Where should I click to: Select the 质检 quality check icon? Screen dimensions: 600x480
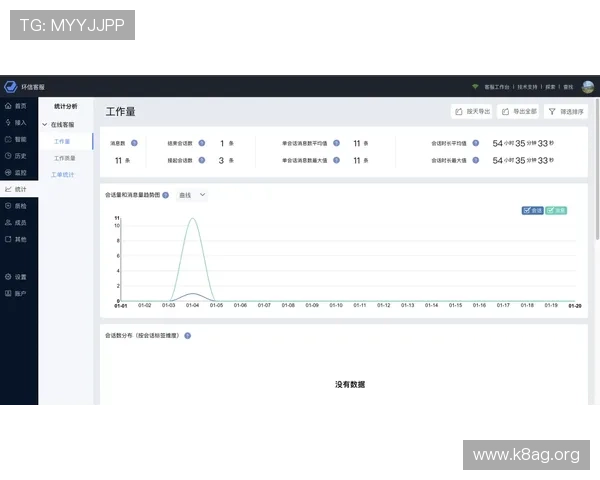[x=8, y=206]
